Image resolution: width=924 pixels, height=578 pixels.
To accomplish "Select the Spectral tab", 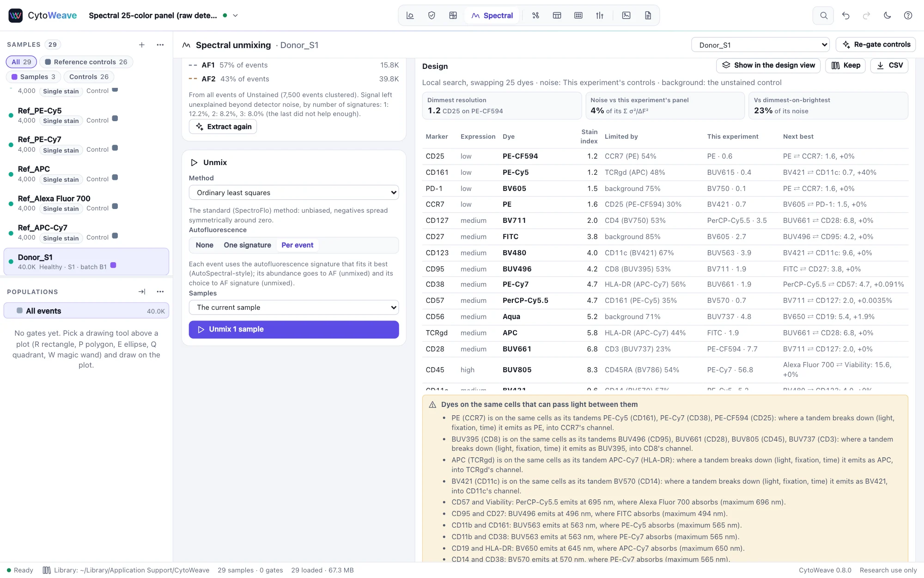I will click(x=492, y=15).
